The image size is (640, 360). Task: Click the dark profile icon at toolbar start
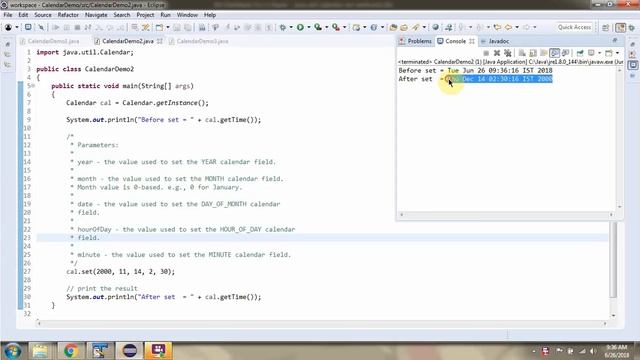tap(9, 27)
